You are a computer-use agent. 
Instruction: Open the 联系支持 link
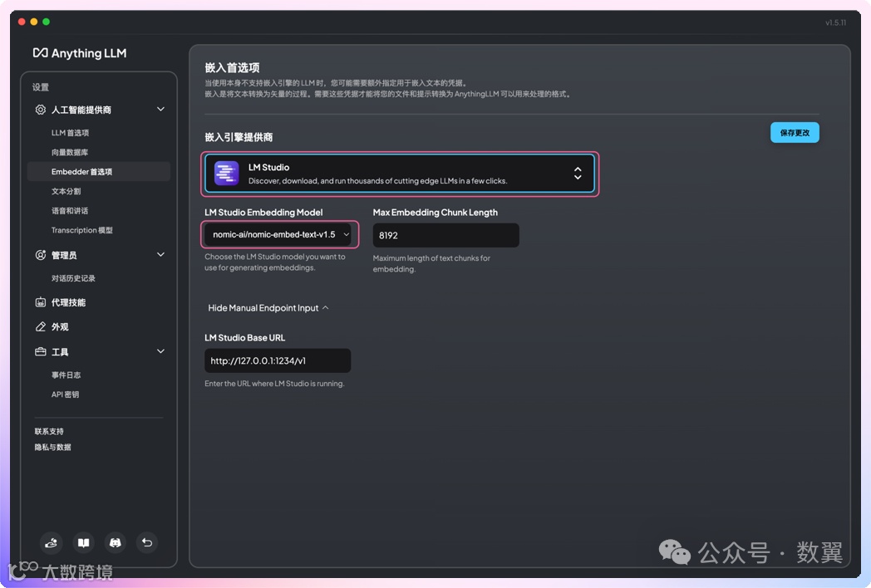coord(49,431)
